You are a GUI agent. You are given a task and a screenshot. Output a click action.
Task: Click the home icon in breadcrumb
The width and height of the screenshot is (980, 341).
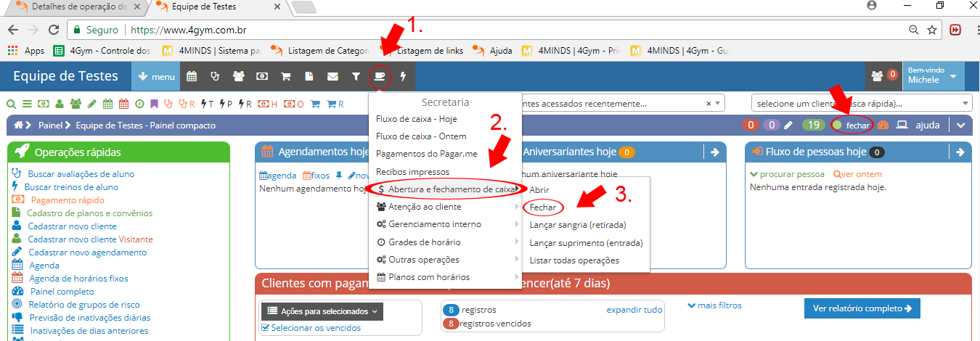click(x=18, y=125)
